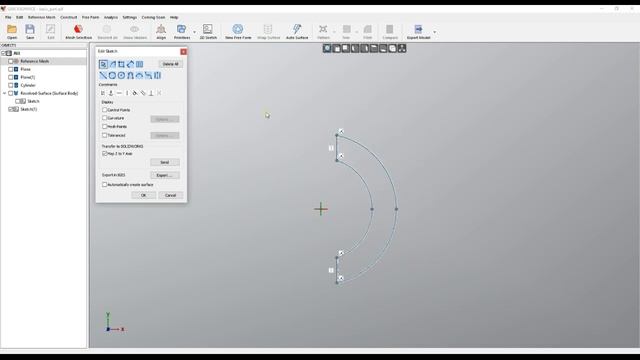Click the Wrap Surface toolbar icon
Screen dimensions: 640x360
(268, 31)
